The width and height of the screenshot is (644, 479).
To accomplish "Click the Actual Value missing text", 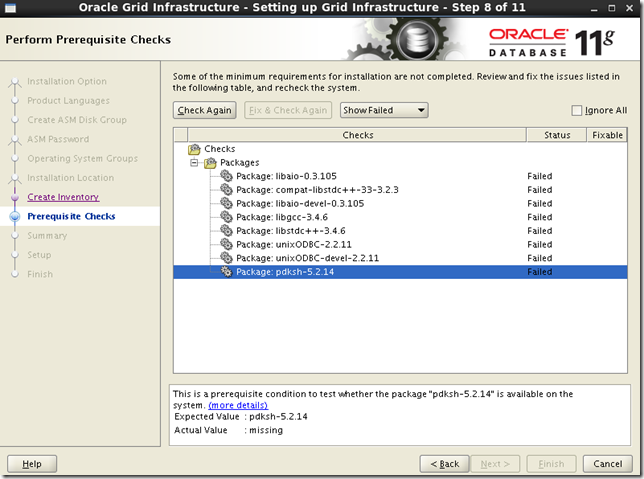I will coord(266,430).
